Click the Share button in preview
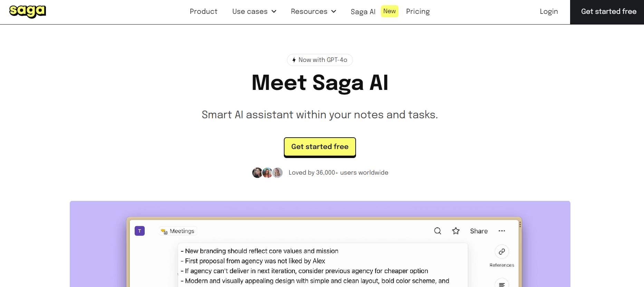Image resolution: width=644 pixels, height=287 pixels. [479, 231]
